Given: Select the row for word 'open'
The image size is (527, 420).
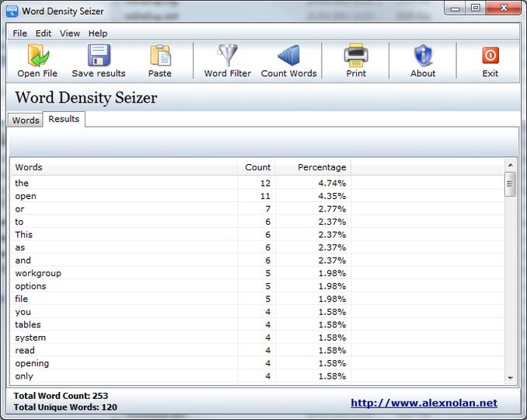Looking at the screenshot, I should tap(257, 196).
